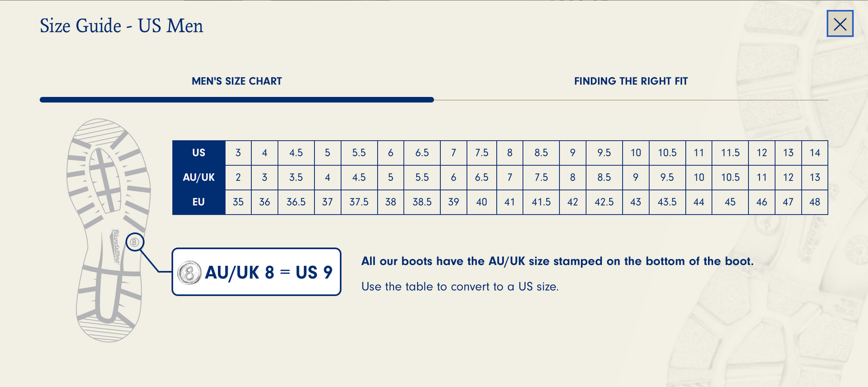Image resolution: width=868 pixels, height=387 pixels.
Task: Click the EU row header cell
Action: click(199, 202)
